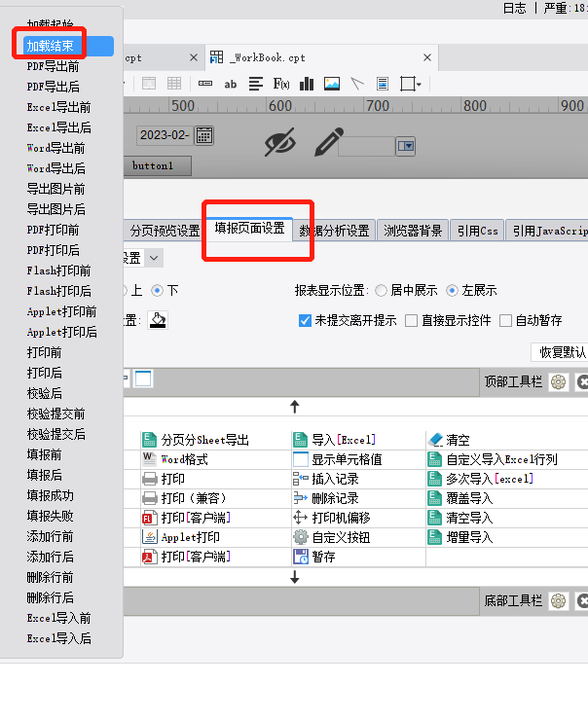
Task: Insert formula with the F(x) icon
Action: click(281, 84)
